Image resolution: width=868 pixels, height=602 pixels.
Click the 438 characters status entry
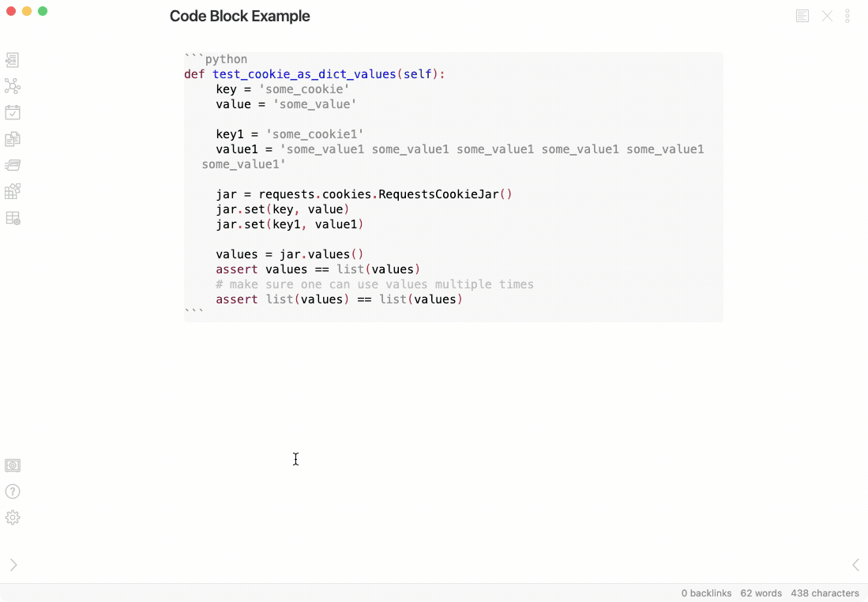[x=825, y=593]
